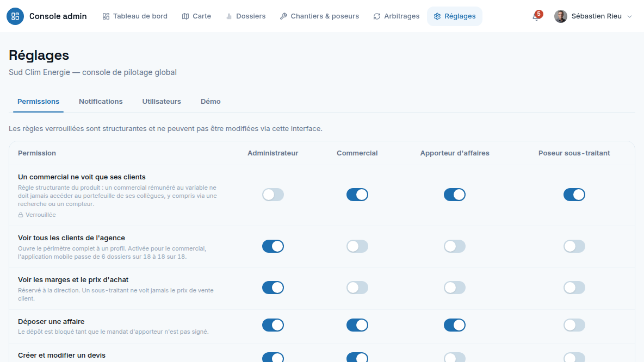This screenshot has width=644, height=362.
Task: Click the 'Sébastien Rieu' user name
Action: [x=596, y=16]
